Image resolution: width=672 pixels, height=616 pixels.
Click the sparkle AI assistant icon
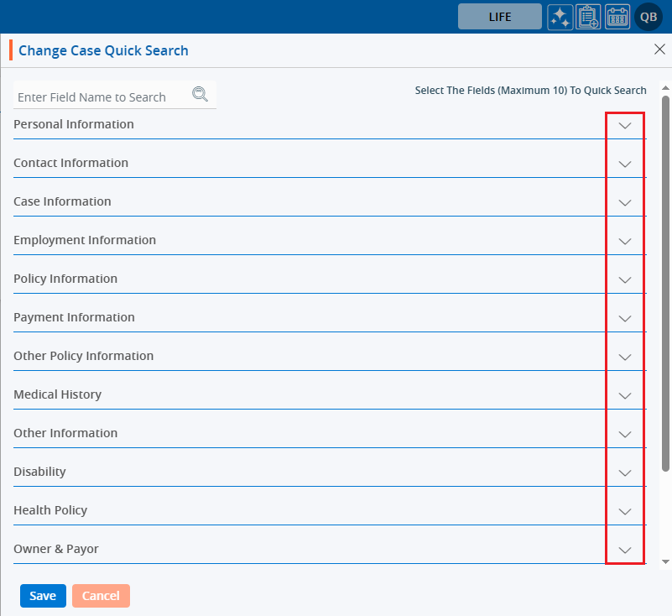560,17
